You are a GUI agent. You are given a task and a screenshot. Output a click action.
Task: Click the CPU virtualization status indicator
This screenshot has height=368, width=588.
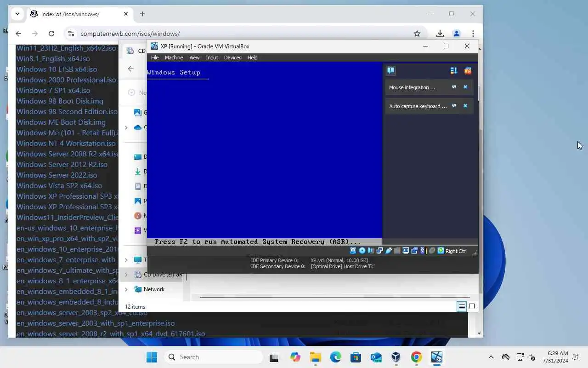point(423,251)
